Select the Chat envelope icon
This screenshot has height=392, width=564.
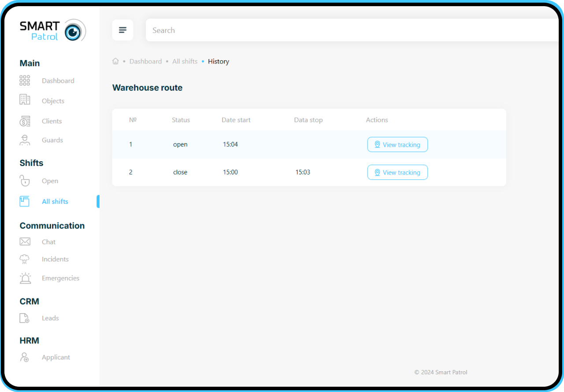tap(25, 242)
